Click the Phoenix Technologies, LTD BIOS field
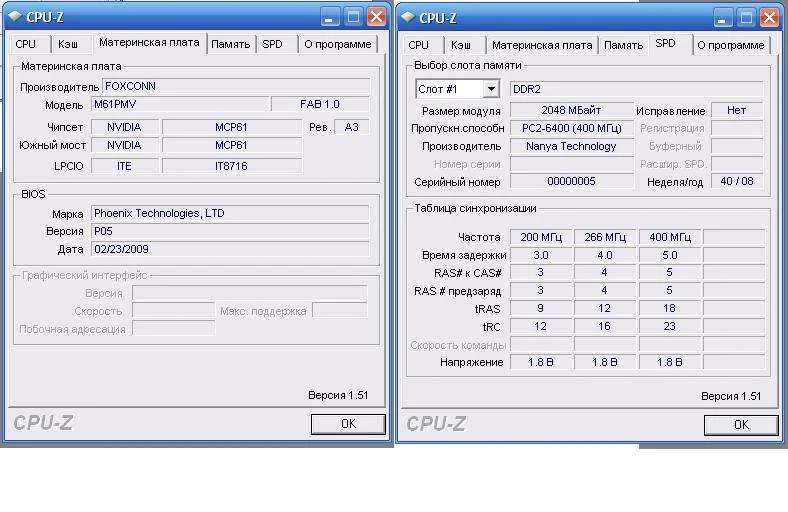This screenshot has width=788, height=512. tap(230, 214)
